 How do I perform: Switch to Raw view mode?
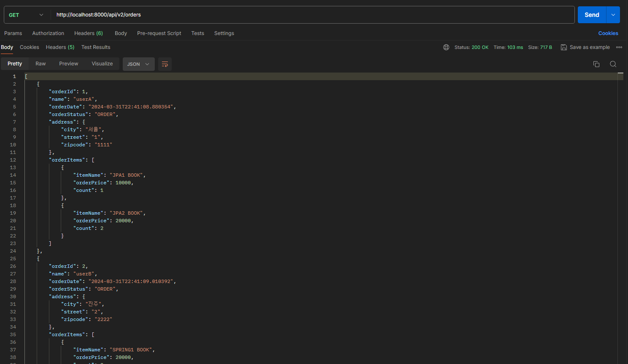tap(40, 64)
